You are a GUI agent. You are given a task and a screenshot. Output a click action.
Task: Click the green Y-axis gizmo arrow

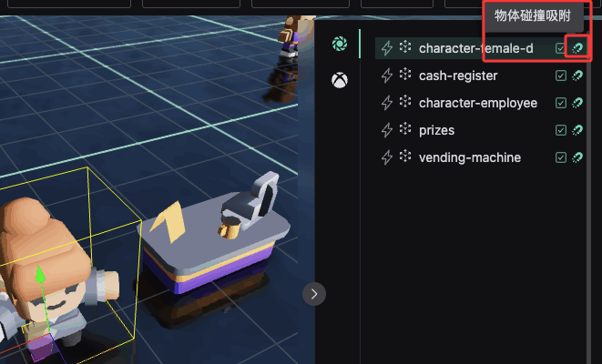39,275
